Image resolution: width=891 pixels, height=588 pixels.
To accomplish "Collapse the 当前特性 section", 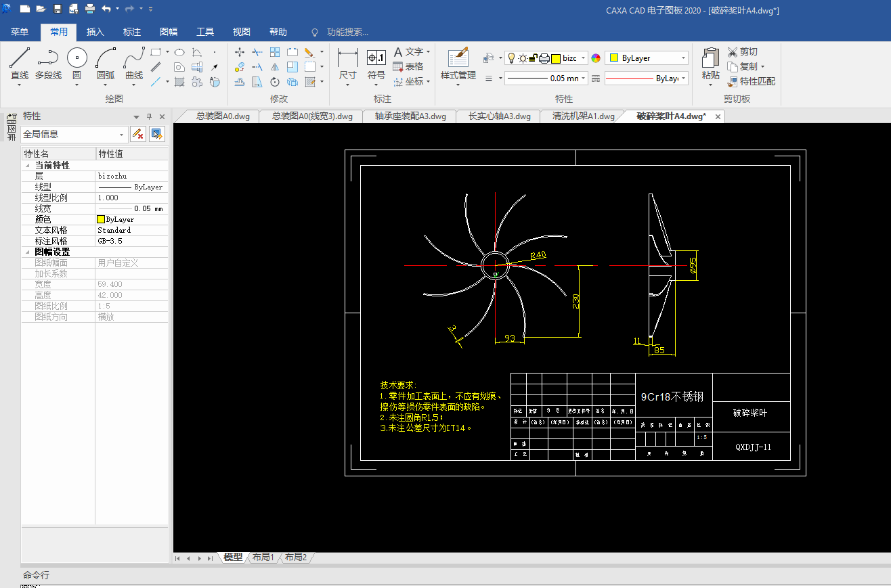I will pyautogui.click(x=28, y=165).
